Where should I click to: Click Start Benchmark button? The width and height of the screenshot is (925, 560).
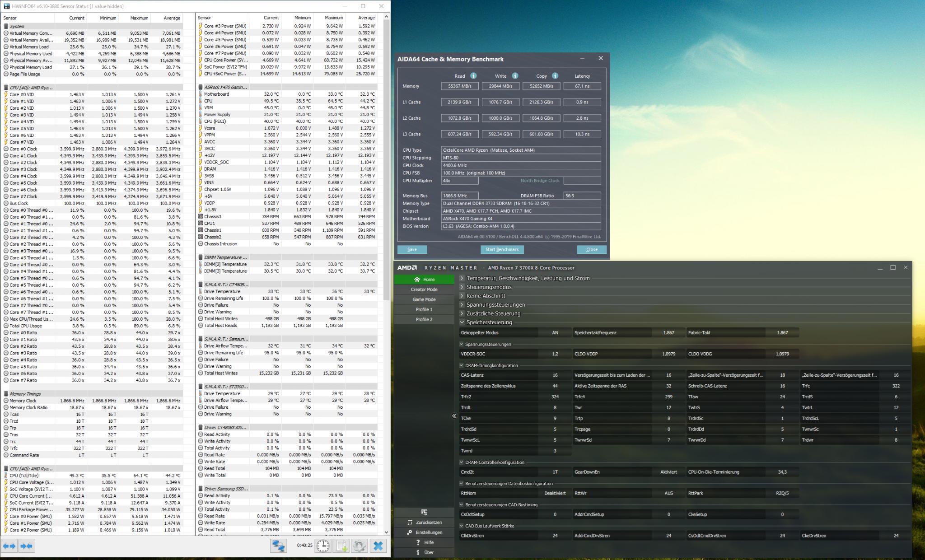pyautogui.click(x=502, y=249)
